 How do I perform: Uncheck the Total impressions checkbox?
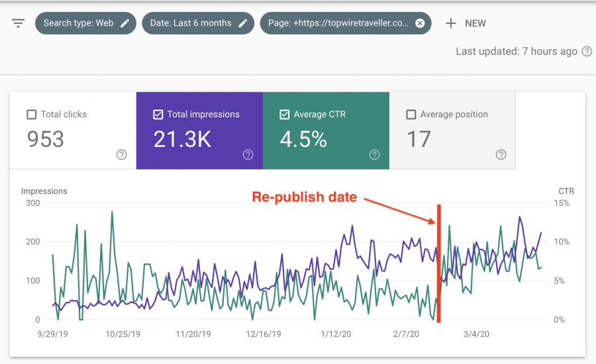pyautogui.click(x=158, y=114)
